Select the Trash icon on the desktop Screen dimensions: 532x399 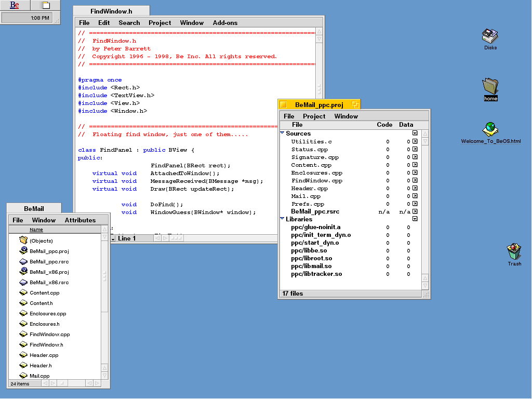[x=514, y=251]
